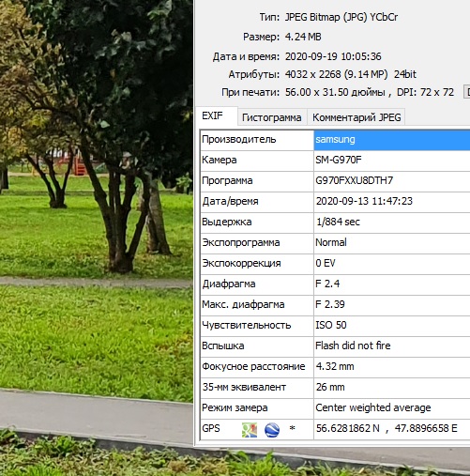Select the Вспышка Flash did not fire row
Image resolution: width=470 pixels, height=476 pixels.
pos(335,346)
